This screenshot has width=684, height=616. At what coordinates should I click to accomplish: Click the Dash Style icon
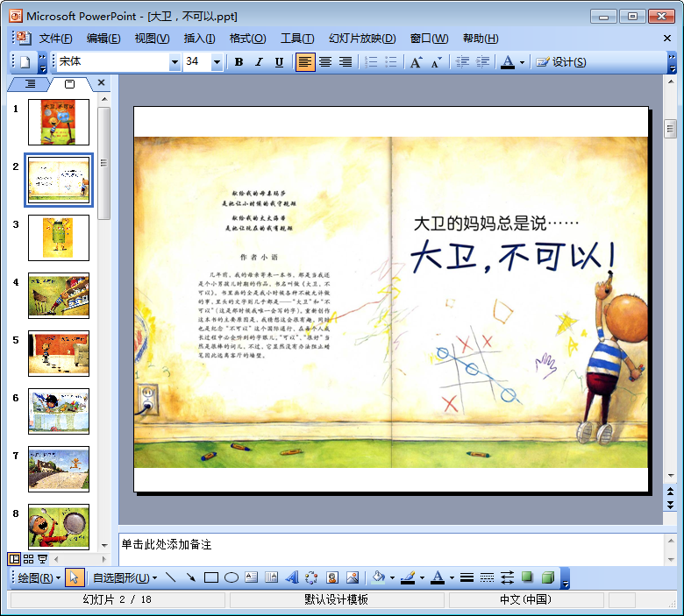(x=487, y=578)
